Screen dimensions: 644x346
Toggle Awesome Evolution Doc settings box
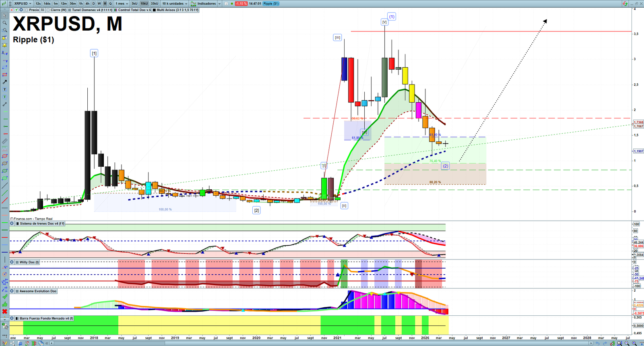tap(17, 291)
